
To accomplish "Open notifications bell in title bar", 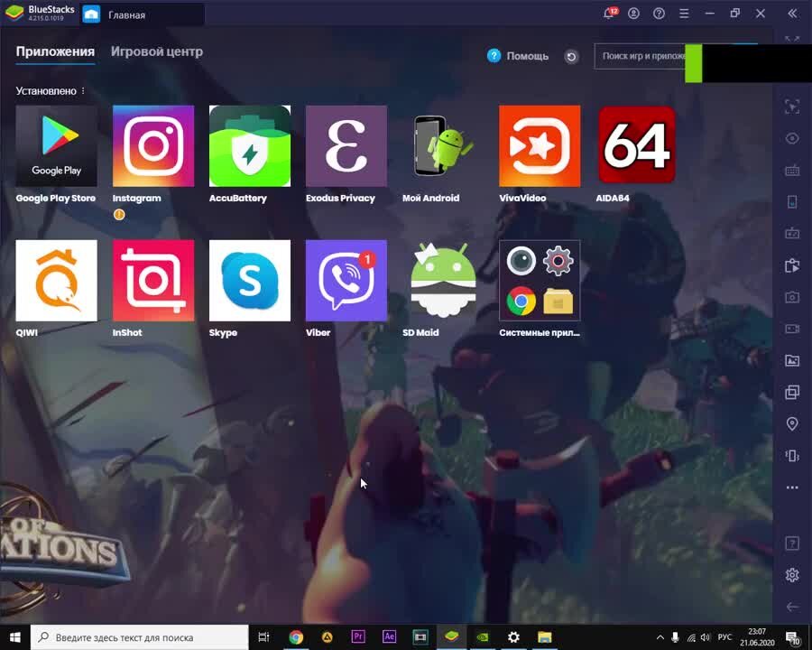I will [610, 13].
